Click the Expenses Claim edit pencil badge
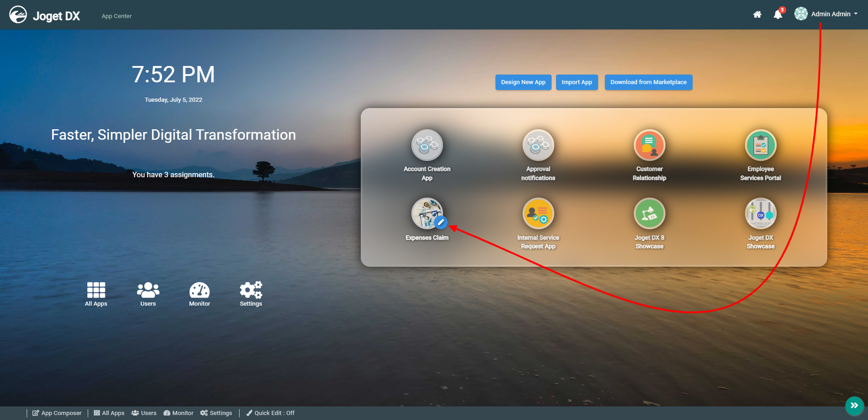 441,222
